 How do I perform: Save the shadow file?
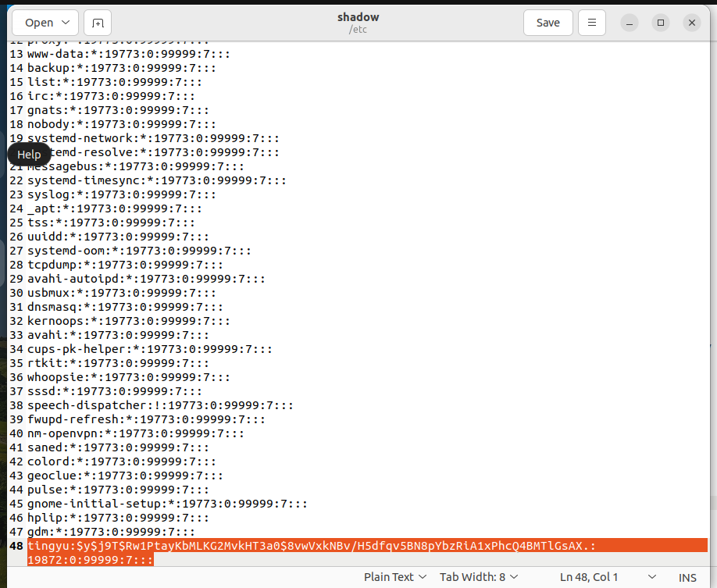click(x=548, y=23)
